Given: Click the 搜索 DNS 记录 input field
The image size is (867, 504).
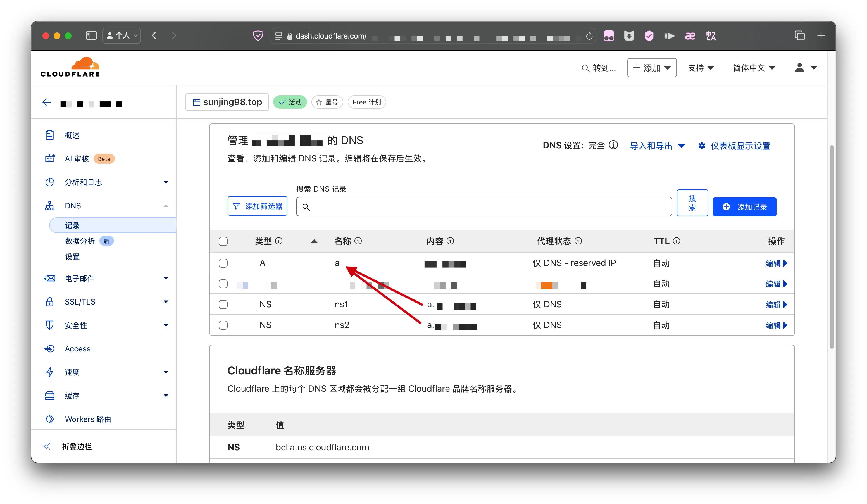Looking at the screenshot, I should pyautogui.click(x=484, y=207).
